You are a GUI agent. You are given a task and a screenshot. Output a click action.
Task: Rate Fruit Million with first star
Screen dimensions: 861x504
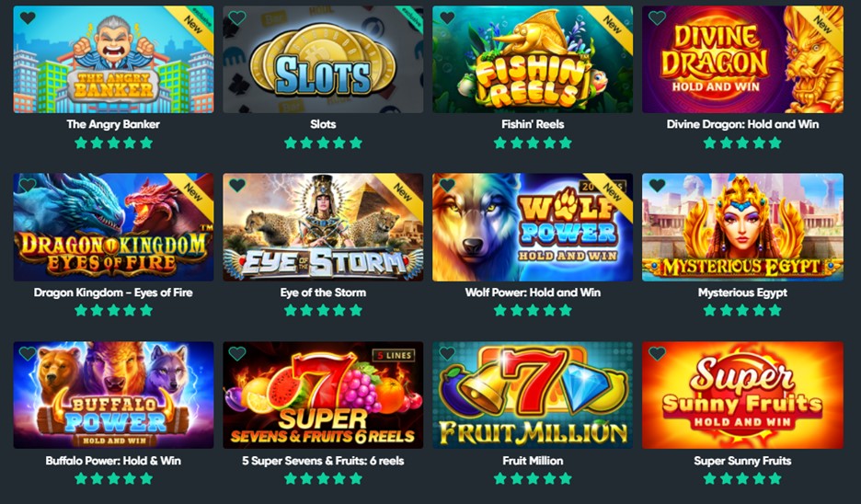499,478
